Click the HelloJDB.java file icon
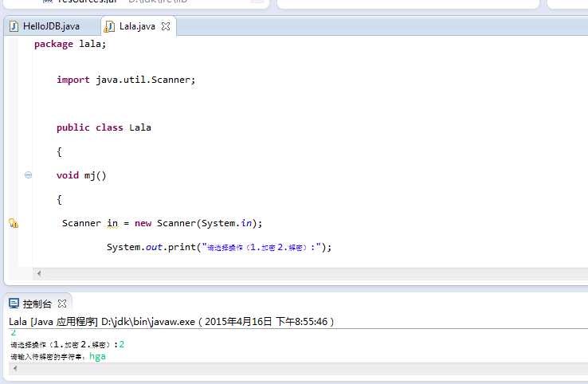 tap(14, 26)
